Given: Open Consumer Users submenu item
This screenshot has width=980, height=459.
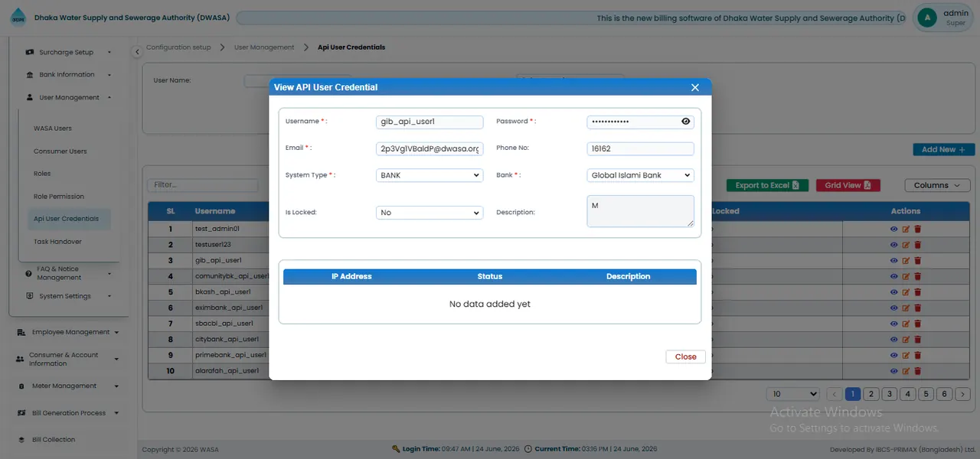Looking at the screenshot, I should click(x=60, y=151).
